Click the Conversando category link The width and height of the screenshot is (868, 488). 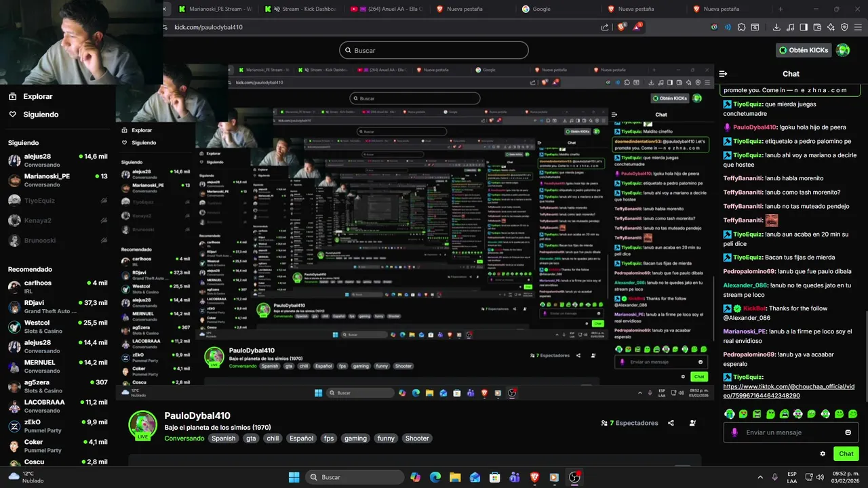pos(184,439)
